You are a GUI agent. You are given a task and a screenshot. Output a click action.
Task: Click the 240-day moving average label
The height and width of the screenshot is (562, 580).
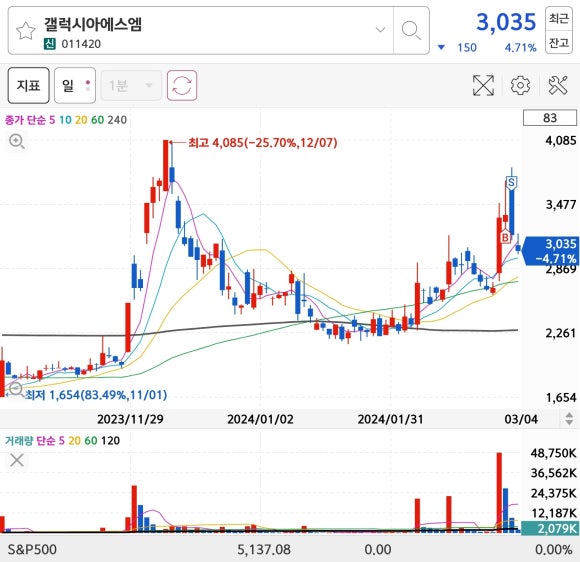[117, 120]
